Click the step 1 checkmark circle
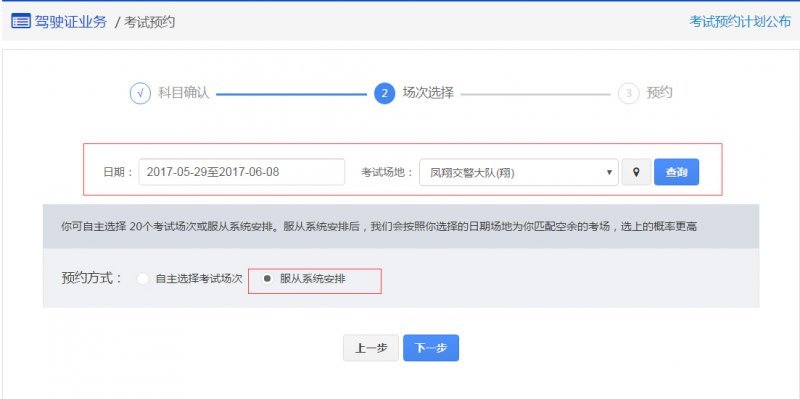The width and height of the screenshot is (800, 399). tap(140, 94)
